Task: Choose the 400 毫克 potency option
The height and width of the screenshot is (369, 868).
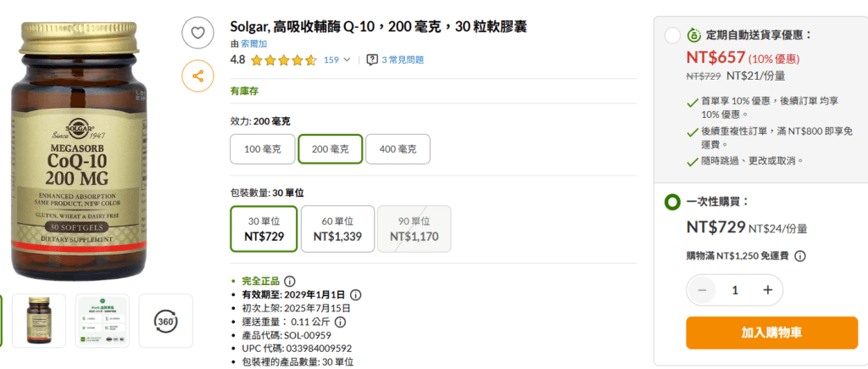Action: tap(398, 149)
